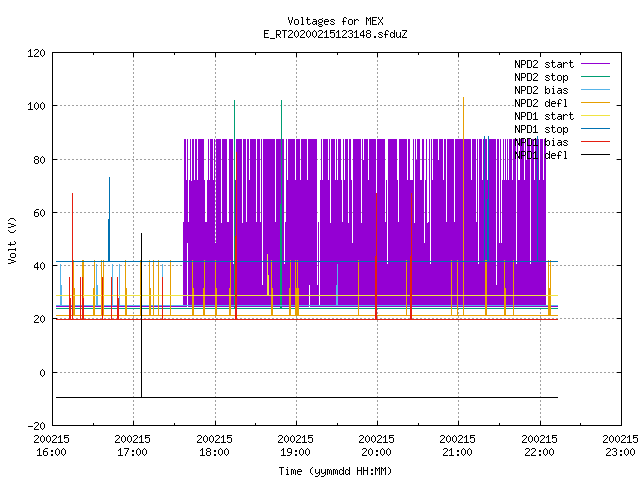Click the 'NPD1 defl' legend label
The width and height of the screenshot is (640, 480).
pyautogui.click(x=541, y=156)
